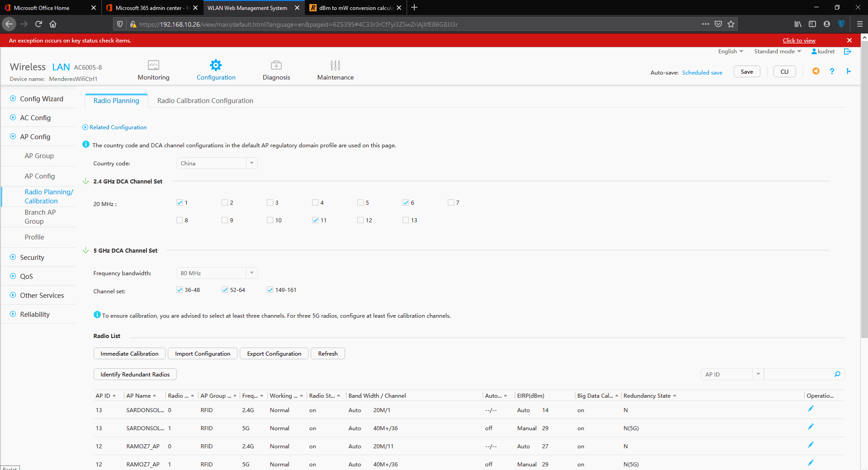Click the help question mark icon
This screenshot has height=470, width=868.
[x=832, y=71]
